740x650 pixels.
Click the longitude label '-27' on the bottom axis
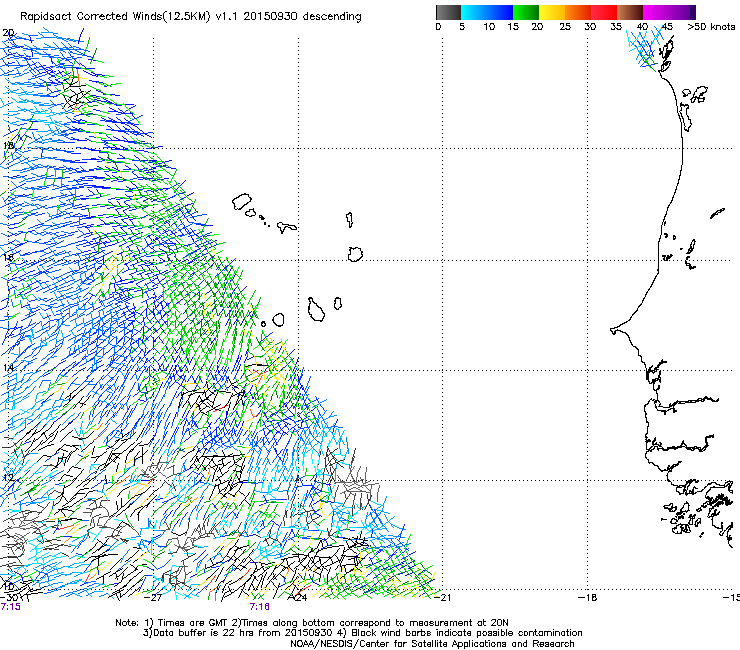[x=153, y=598]
